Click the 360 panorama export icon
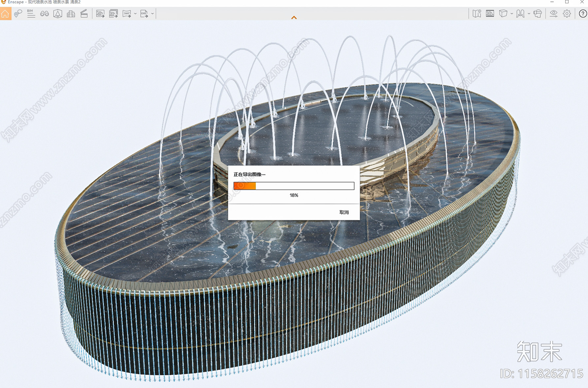The image size is (588, 388). [x=127, y=14]
